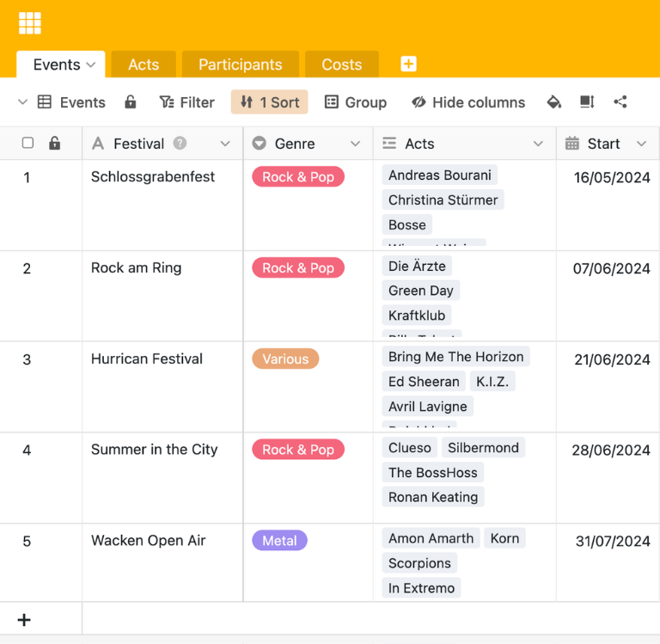Click the Kraftklub act link
Image resolution: width=660 pixels, height=644 pixels.
click(x=417, y=316)
